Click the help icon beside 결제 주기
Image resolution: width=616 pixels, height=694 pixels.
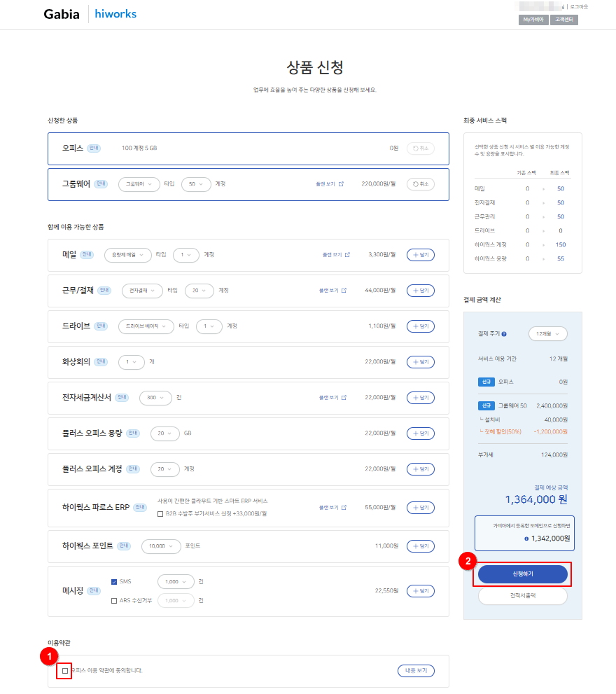pos(504,333)
